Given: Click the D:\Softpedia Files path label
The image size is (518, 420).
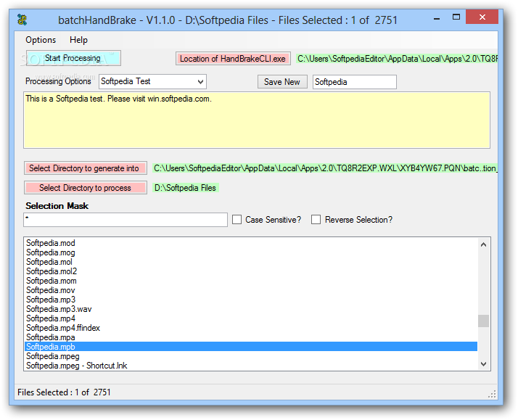Looking at the screenshot, I should pos(185,188).
